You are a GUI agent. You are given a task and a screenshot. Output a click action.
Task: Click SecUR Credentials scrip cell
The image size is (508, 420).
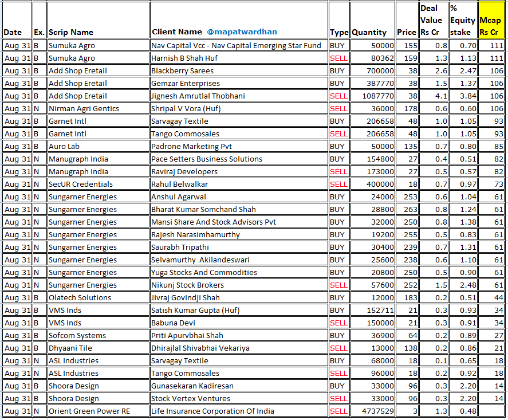tap(99, 185)
